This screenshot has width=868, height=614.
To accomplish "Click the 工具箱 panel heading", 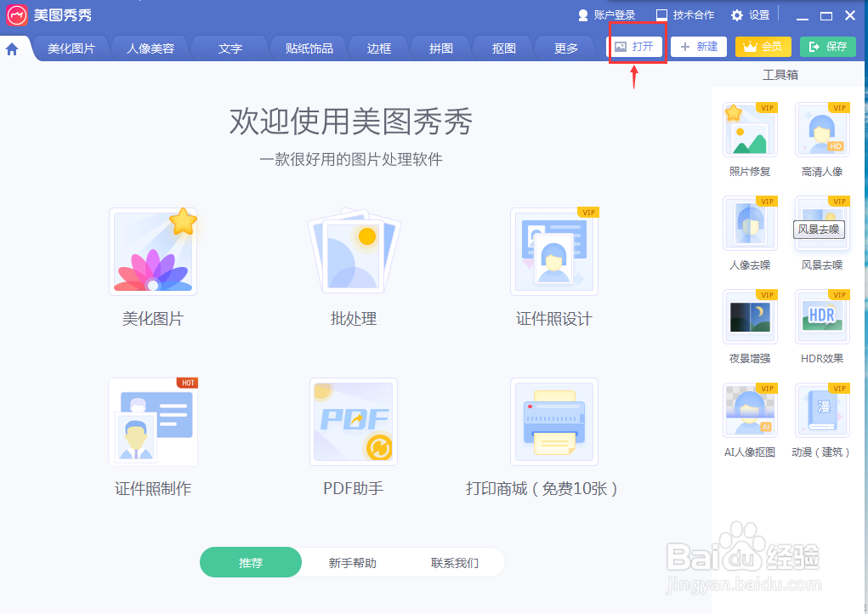I will (x=780, y=75).
